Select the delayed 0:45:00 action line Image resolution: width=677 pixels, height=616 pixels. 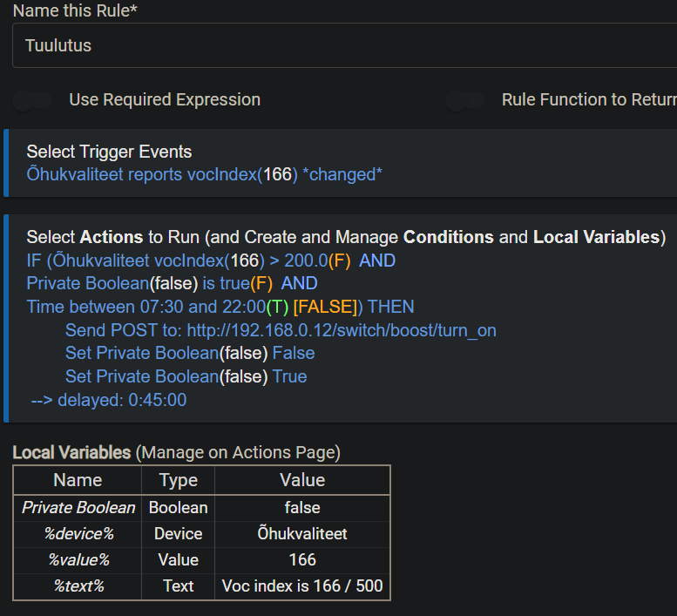point(108,401)
